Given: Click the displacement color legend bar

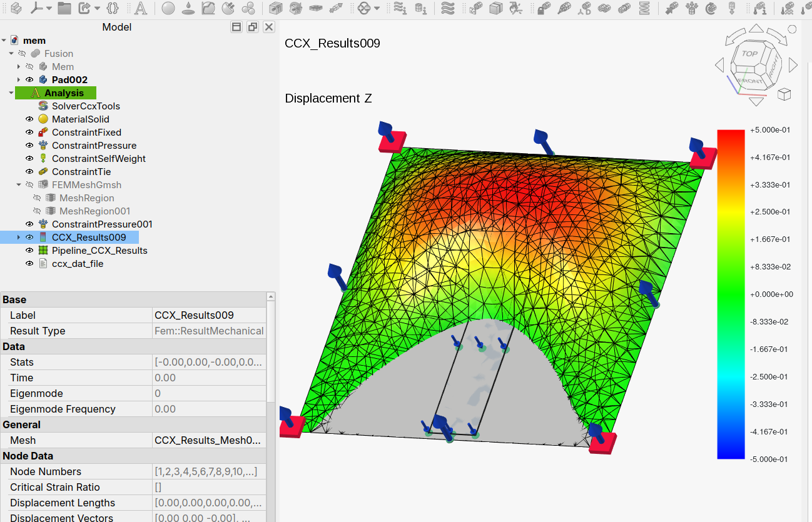Looking at the screenshot, I should point(731,294).
